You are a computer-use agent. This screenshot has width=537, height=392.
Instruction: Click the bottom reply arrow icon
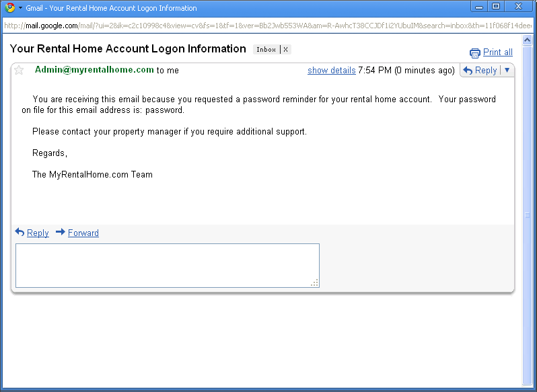20,232
